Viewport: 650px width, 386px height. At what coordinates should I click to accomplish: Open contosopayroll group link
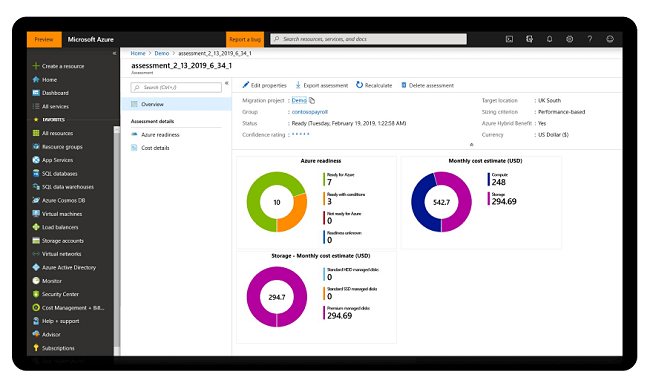pyautogui.click(x=310, y=112)
